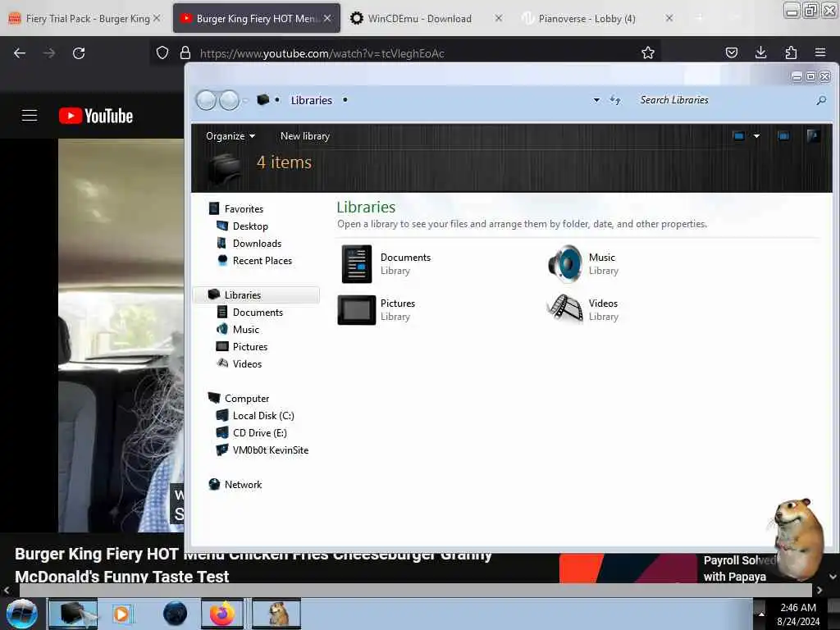Select Music in the navigation tree
Image resolution: width=840 pixels, height=630 pixels.
click(x=238, y=330)
